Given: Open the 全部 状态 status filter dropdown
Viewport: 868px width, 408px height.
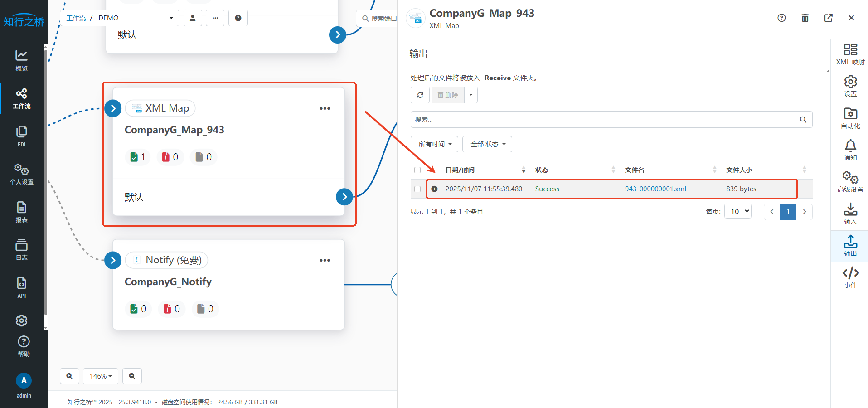Looking at the screenshot, I should click(x=487, y=144).
